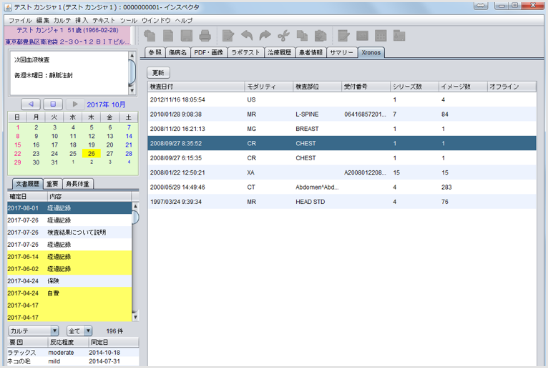Click the edit document pencil icon before undo
This screenshot has height=368, width=548.
[228, 36]
